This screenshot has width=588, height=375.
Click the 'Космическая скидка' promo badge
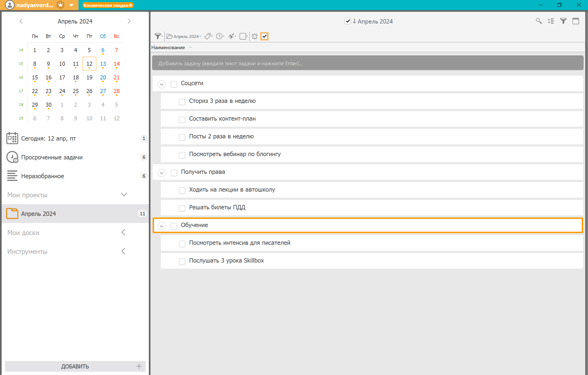(108, 5)
